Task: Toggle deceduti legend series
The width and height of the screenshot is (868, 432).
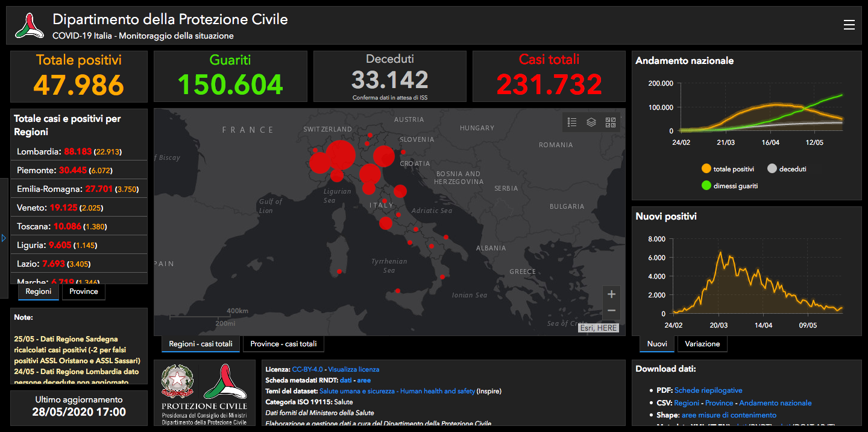Action: [x=787, y=169]
